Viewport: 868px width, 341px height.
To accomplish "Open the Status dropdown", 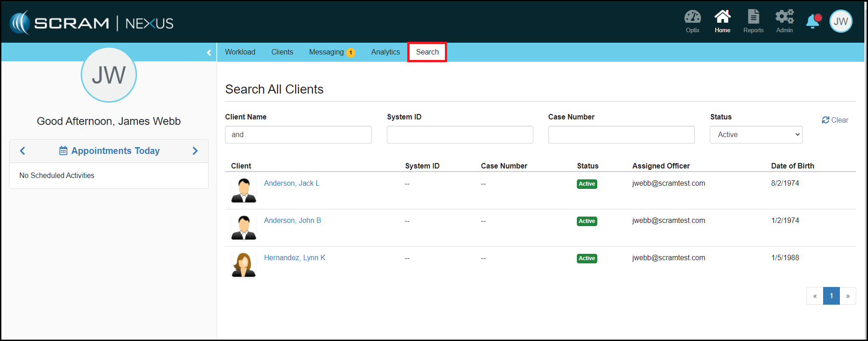I will (756, 135).
